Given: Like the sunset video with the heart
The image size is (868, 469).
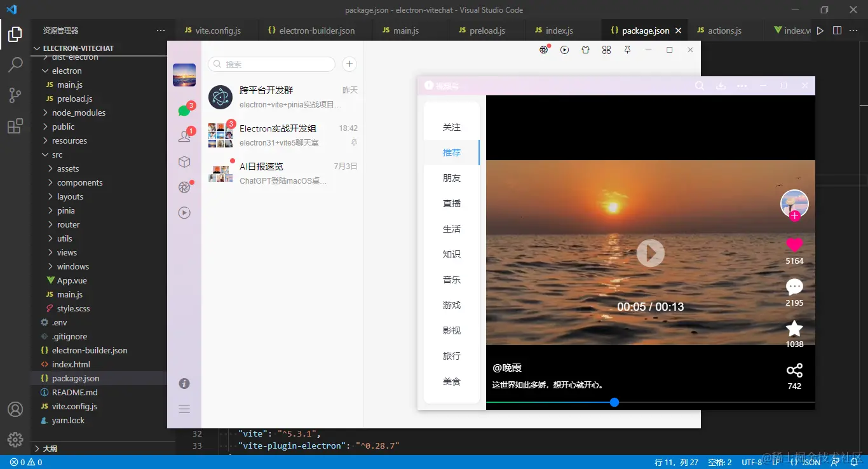Looking at the screenshot, I should coord(794,245).
